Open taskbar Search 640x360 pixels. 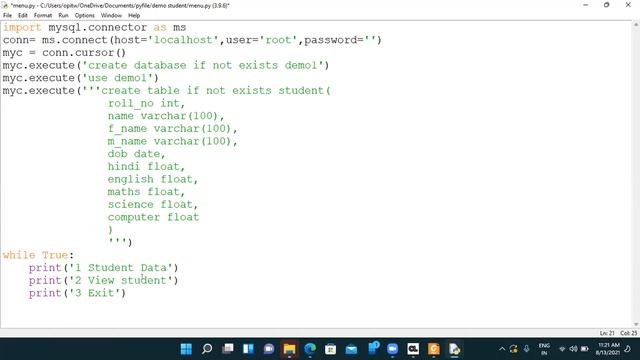(207, 349)
